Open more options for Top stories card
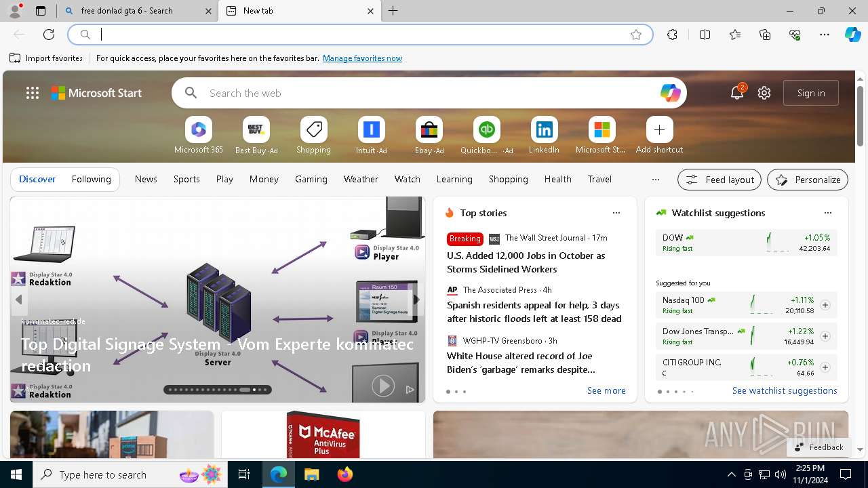This screenshot has height=488, width=868. point(616,213)
